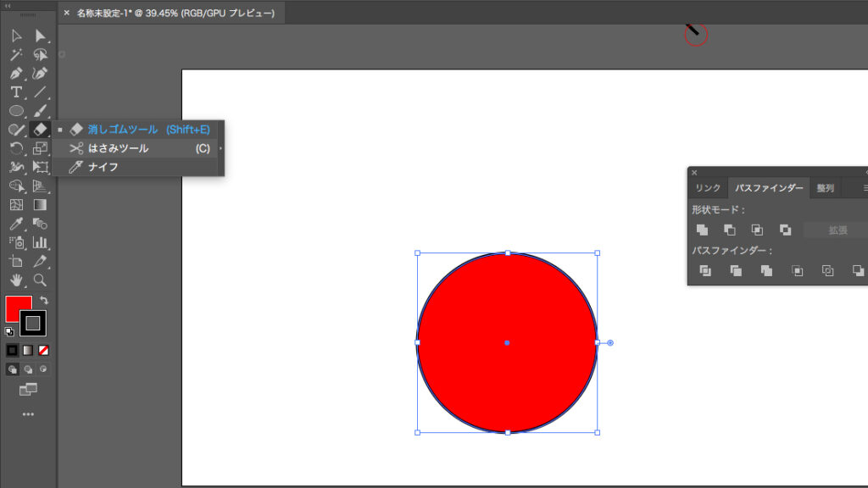This screenshot has width=868, height=488.
Task: Swap fill and stroke colors
Action: (x=44, y=301)
